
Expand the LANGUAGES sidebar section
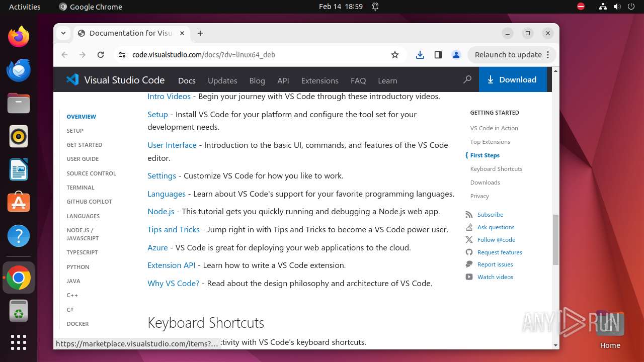[83, 216]
